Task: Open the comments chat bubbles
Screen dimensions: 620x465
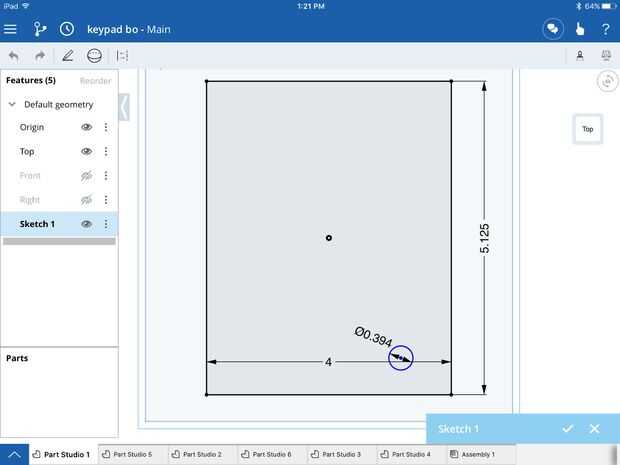Action: tap(552, 29)
